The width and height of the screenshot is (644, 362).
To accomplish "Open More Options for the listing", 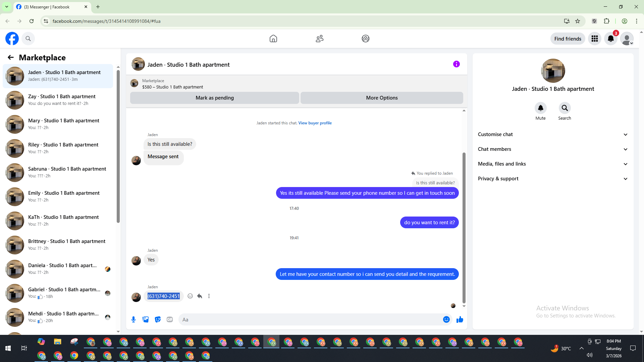I will click(382, 98).
